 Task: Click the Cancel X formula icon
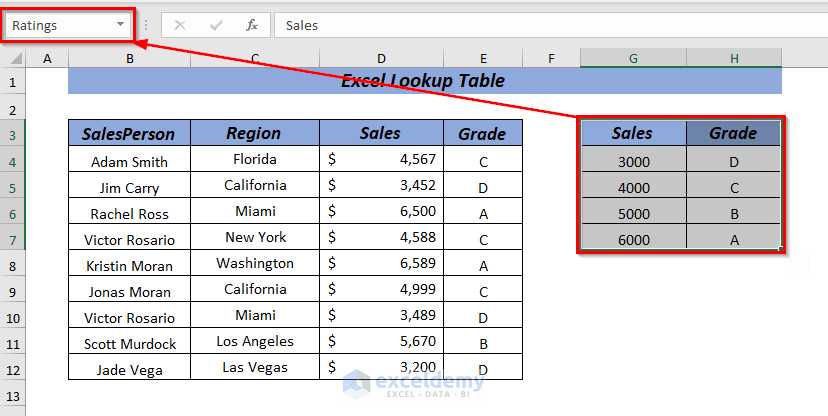coord(180,25)
